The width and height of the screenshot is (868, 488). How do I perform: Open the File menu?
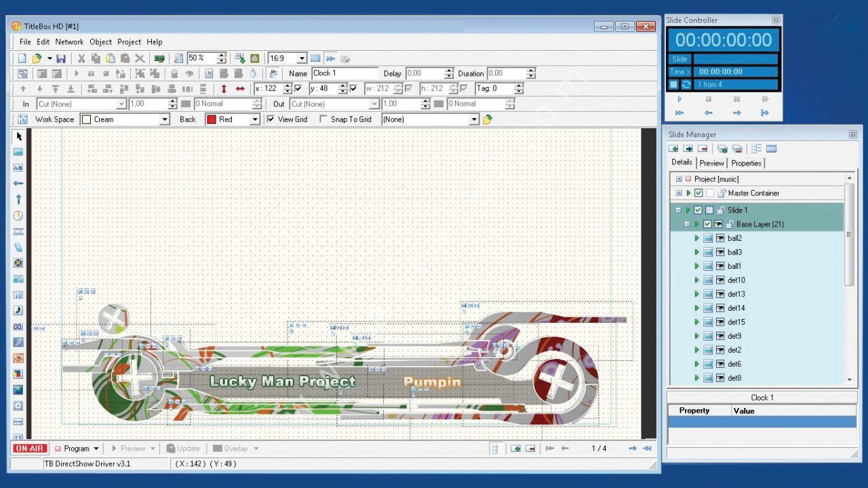point(25,42)
